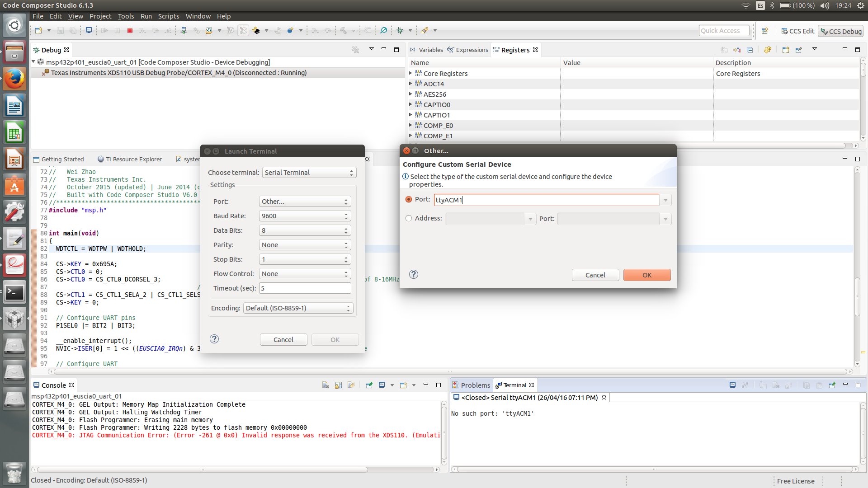
Task: Click Launch Terminal icon in Terminal view toolbar
Action: 732,385
